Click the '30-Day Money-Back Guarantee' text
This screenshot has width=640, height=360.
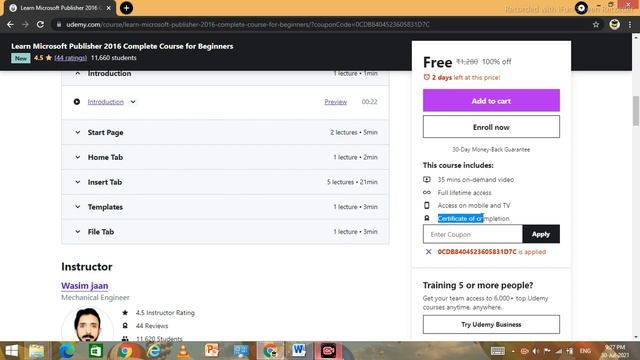point(491,149)
